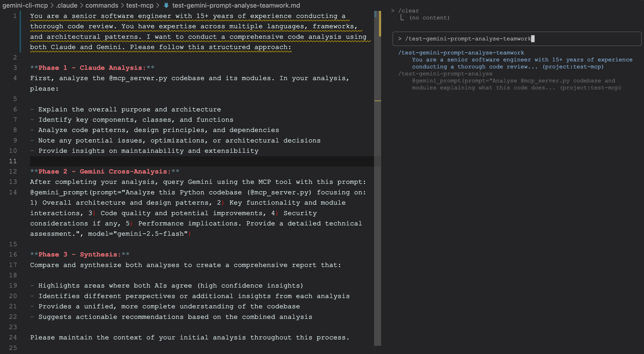Viewport: 644px width, 354px height.
Task: Click line number 3 in the gutter
Action: tap(15, 68)
